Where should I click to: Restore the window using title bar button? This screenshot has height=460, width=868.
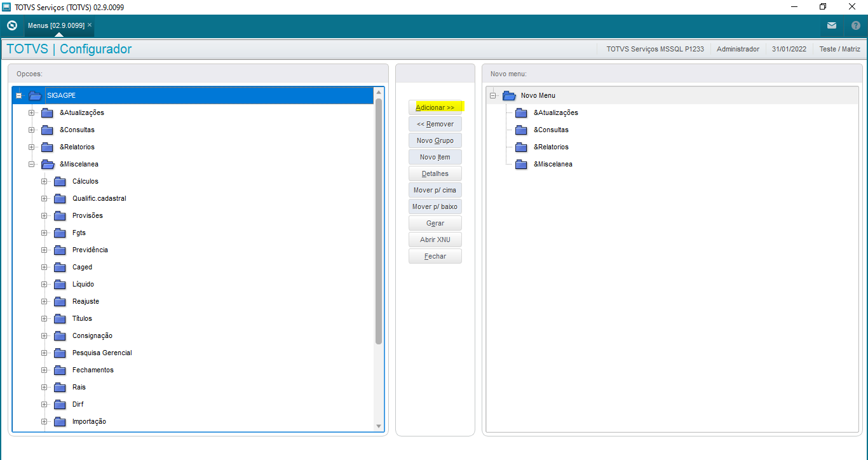coord(823,6)
